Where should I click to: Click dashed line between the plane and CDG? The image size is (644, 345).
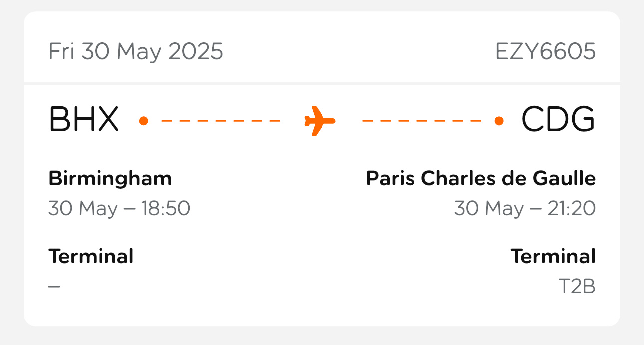[422, 121]
